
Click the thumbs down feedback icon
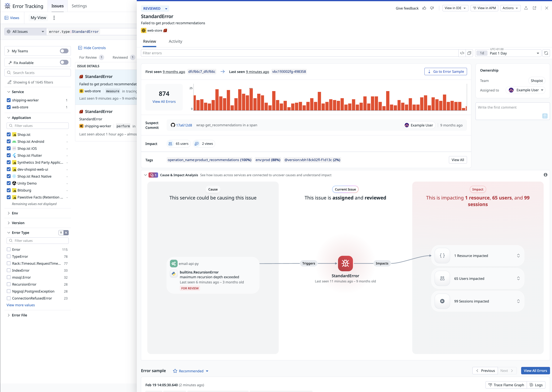pyautogui.click(x=432, y=8)
